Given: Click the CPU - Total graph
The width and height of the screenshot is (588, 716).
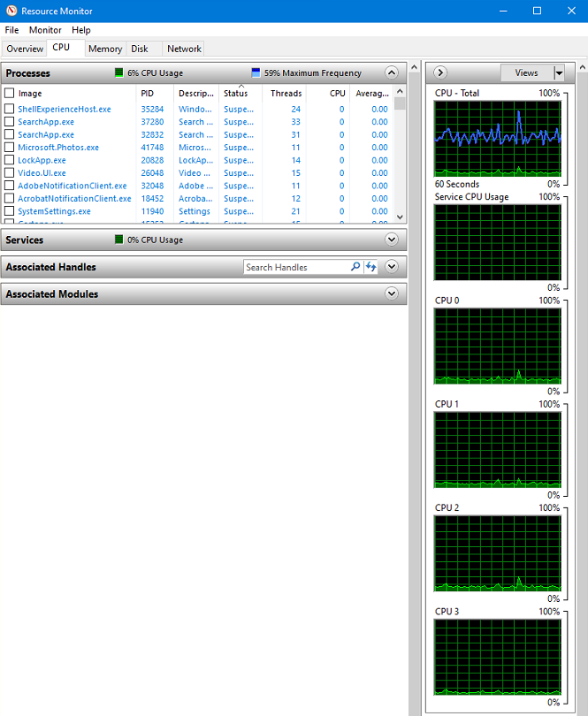Looking at the screenshot, I should click(x=498, y=139).
